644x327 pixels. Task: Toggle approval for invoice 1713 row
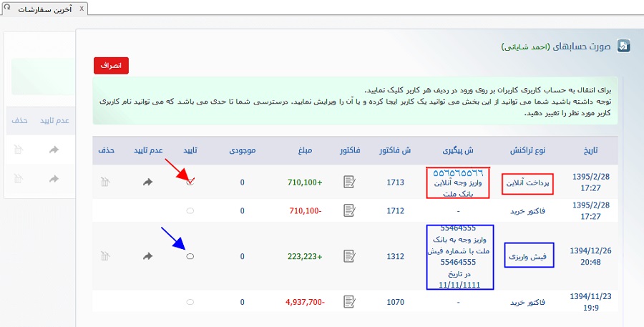coord(190,182)
